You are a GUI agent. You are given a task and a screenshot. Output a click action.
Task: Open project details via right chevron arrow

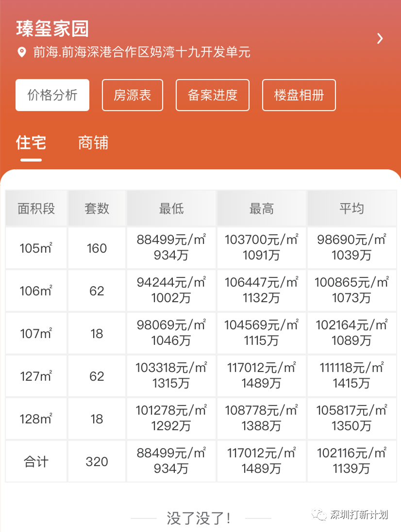(x=380, y=38)
